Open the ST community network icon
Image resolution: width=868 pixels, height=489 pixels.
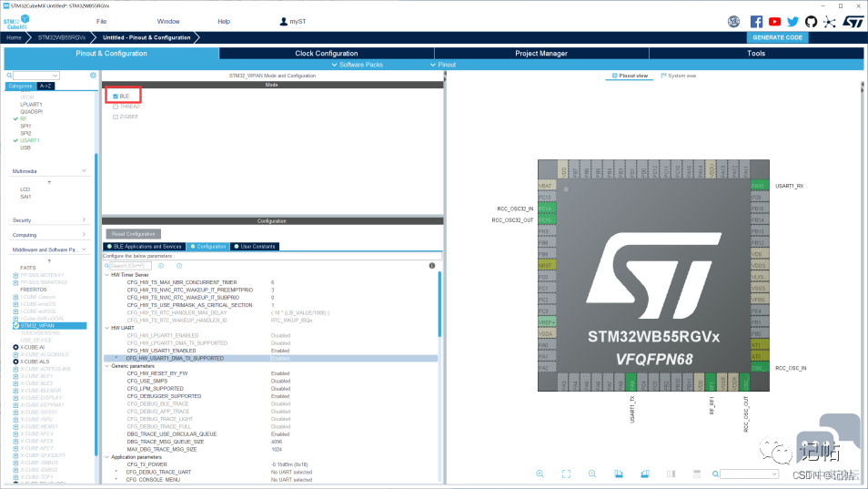pos(829,22)
